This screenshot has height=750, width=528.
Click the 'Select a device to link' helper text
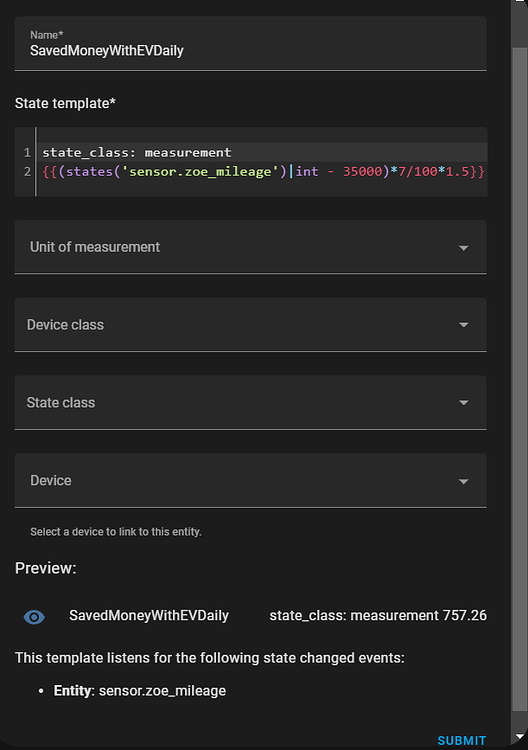(x=116, y=532)
